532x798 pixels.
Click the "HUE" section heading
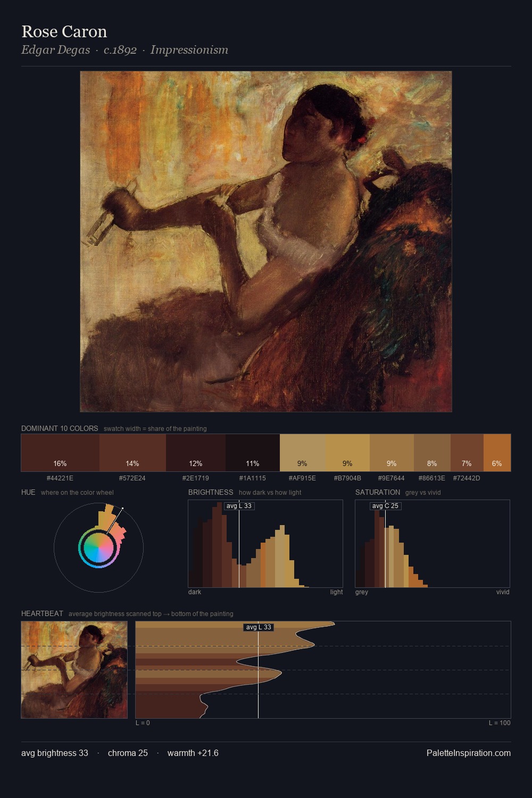(28, 492)
